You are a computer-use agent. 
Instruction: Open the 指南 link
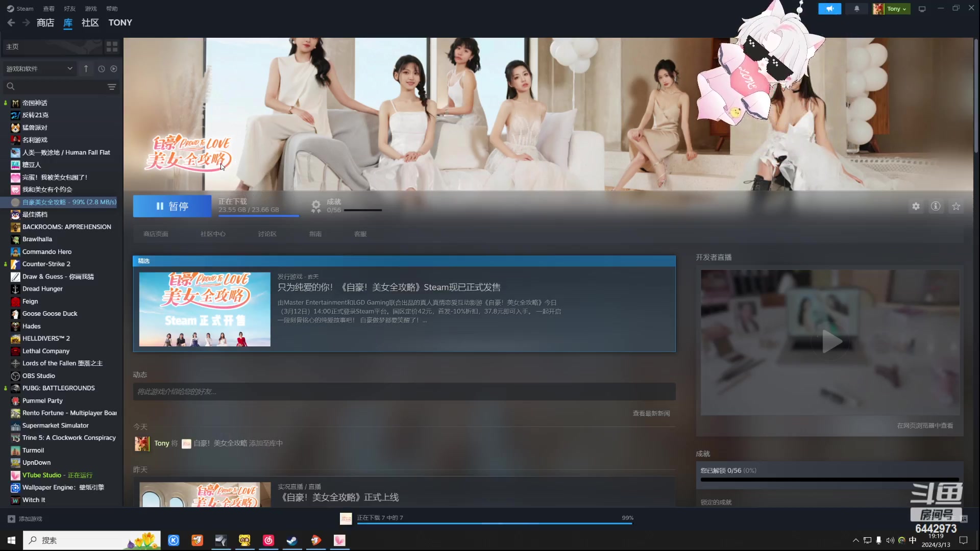point(315,234)
